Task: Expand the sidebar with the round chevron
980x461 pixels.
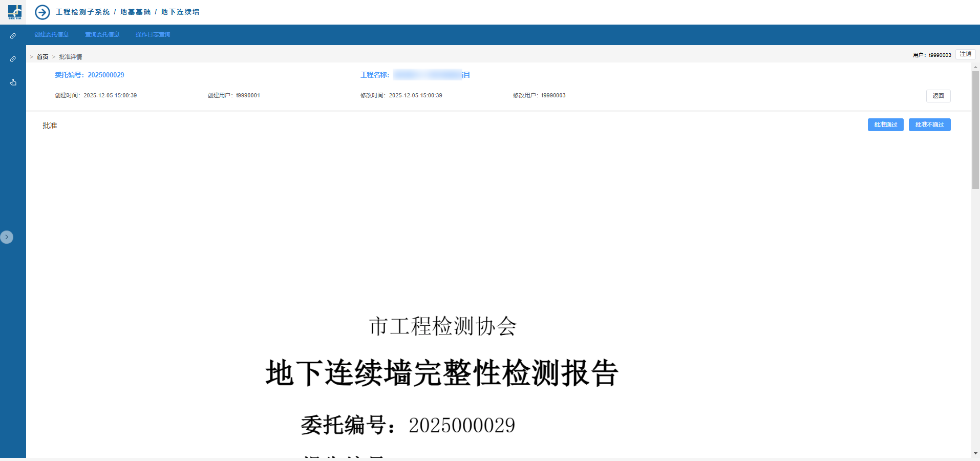Action: click(7, 237)
